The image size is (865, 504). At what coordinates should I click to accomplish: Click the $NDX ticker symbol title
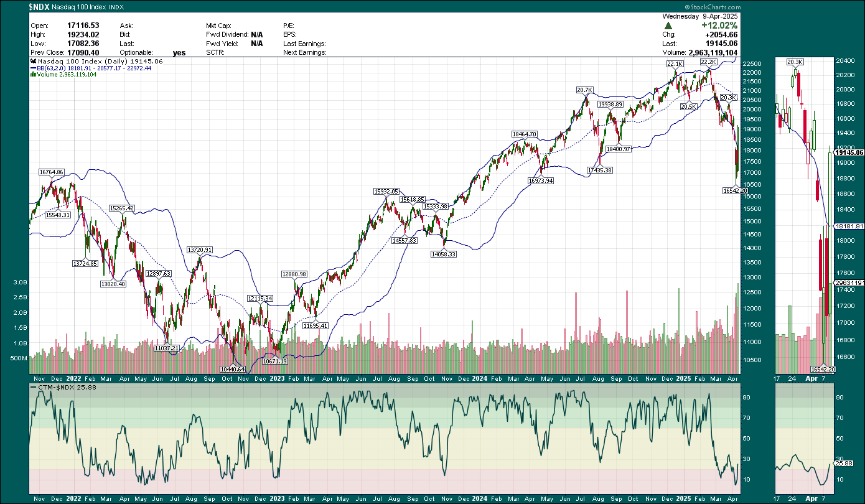[x=40, y=7]
